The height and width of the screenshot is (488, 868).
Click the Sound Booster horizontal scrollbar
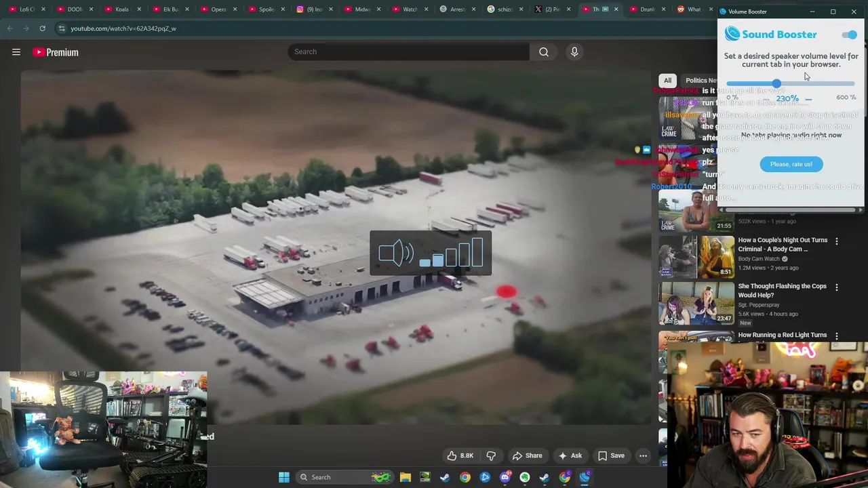791,210
